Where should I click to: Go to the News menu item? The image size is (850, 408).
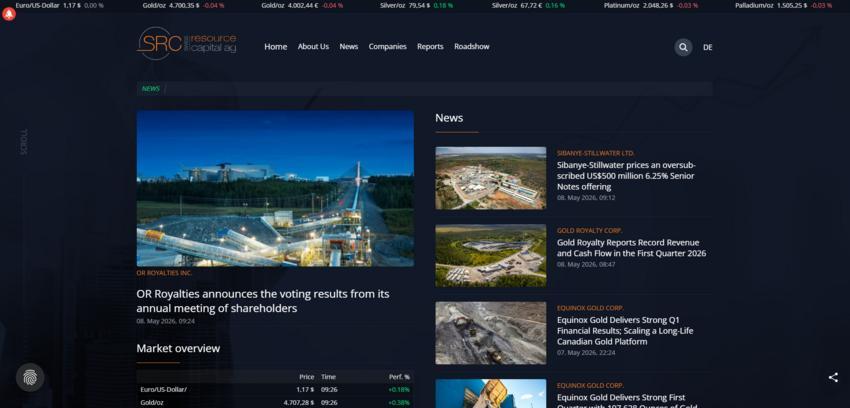coord(349,47)
